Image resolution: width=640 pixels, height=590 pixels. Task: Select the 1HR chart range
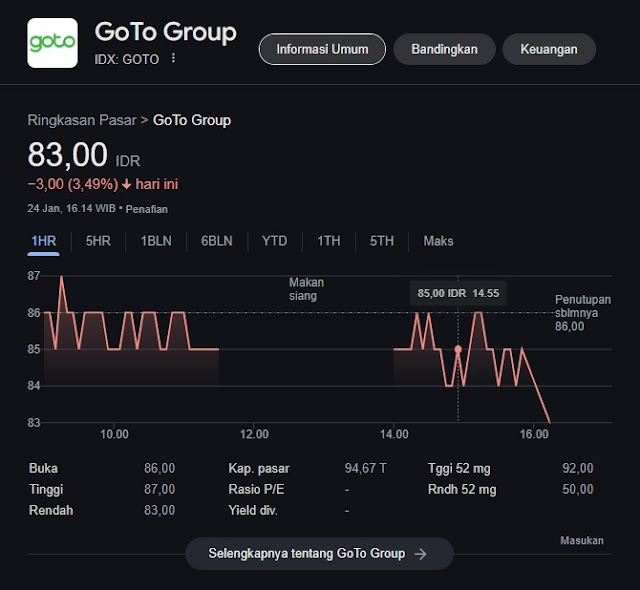point(44,241)
